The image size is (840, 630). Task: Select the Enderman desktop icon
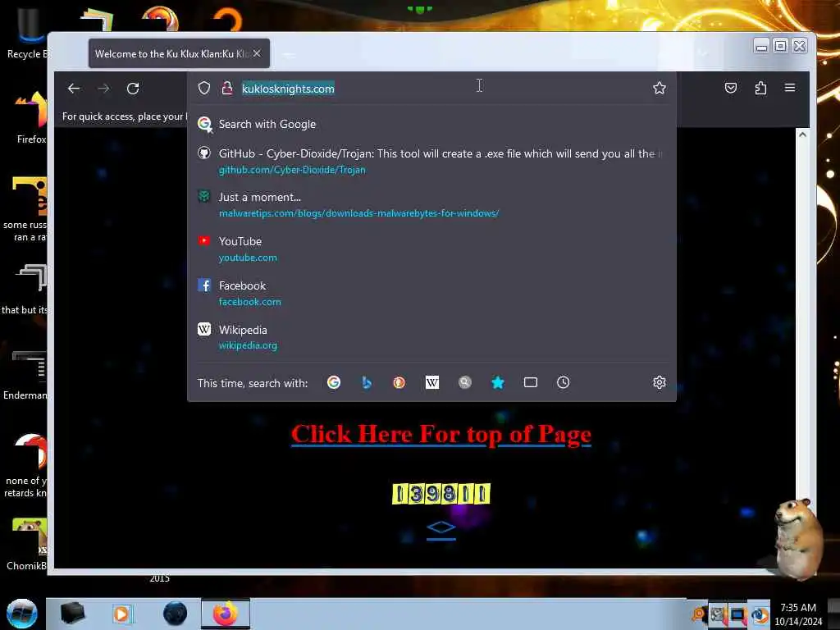click(25, 375)
